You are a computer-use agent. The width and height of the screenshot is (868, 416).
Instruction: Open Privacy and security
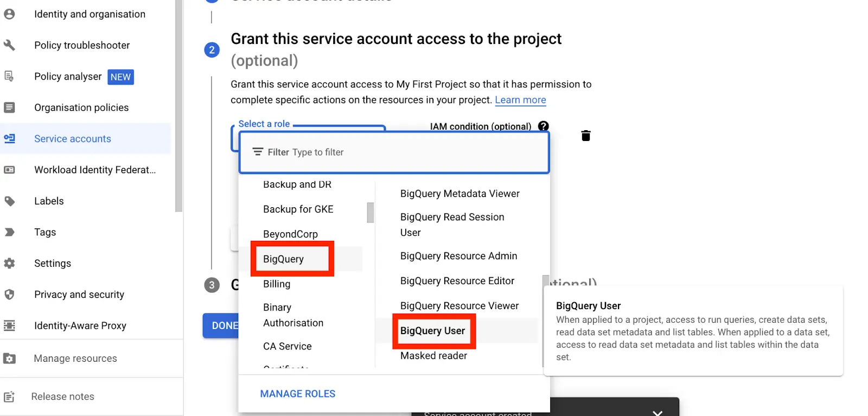click(79, 295)
